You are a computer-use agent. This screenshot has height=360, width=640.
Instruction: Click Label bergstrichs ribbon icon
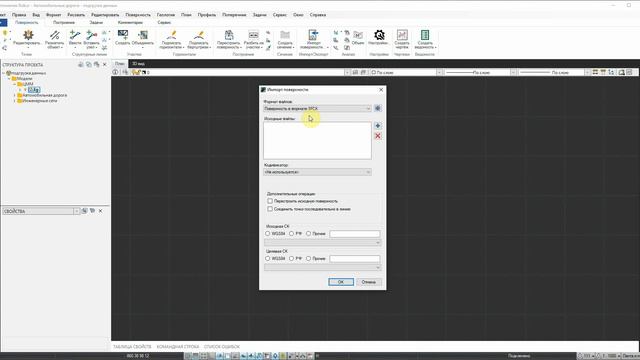tap(199, 39)
